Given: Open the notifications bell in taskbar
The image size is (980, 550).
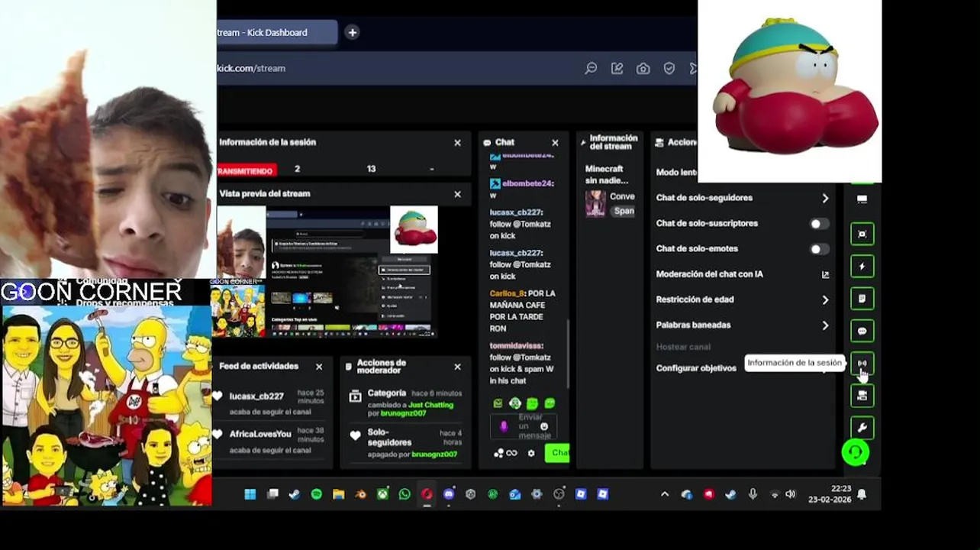Looking at the screenshot, I should pyautogui.click(x=862, y=494).
